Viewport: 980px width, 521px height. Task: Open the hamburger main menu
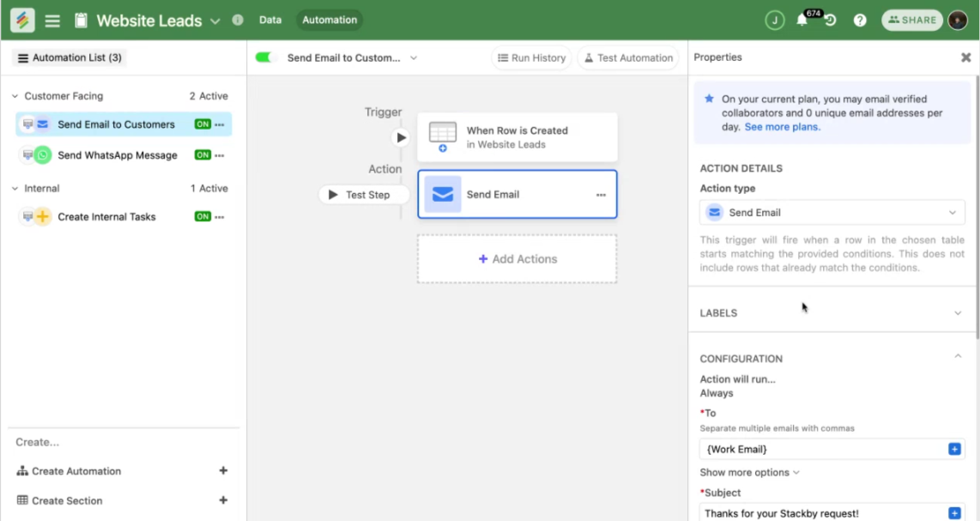52,21
